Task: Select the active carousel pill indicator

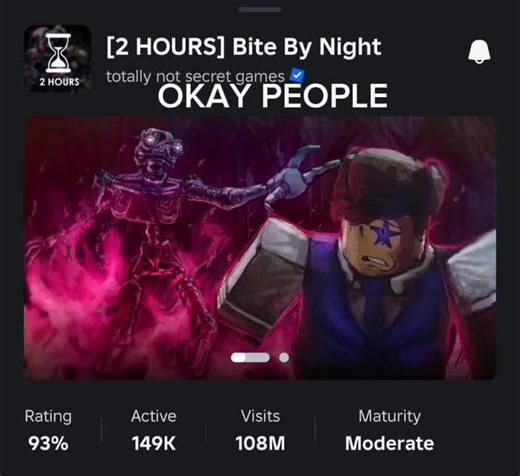Action: 250,357
